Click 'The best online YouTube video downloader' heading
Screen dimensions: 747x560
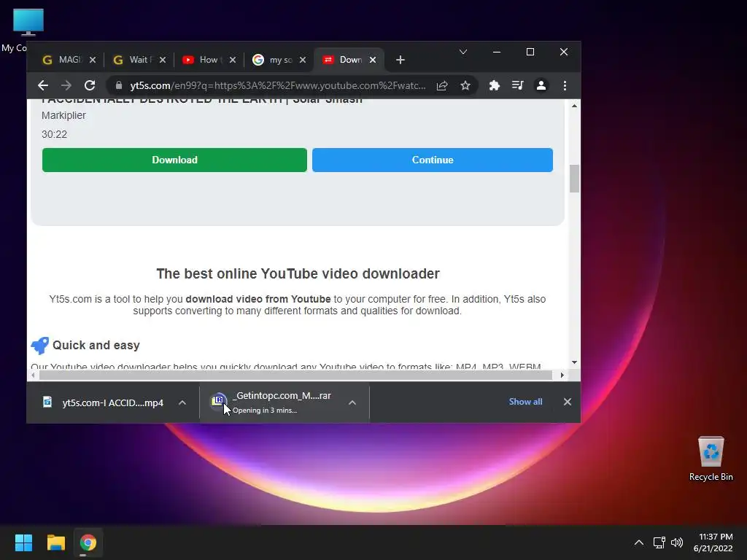point(298,274)
